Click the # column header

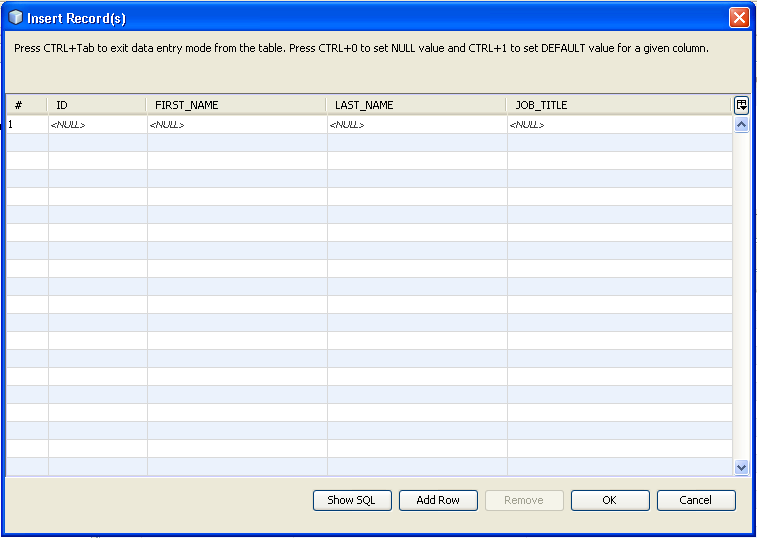coord(27,105)
